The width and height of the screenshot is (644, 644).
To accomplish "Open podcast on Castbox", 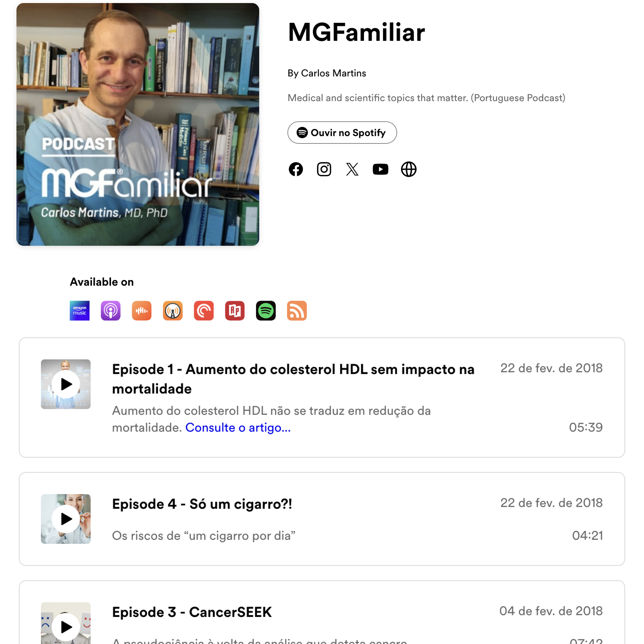I will pos(142,311).
